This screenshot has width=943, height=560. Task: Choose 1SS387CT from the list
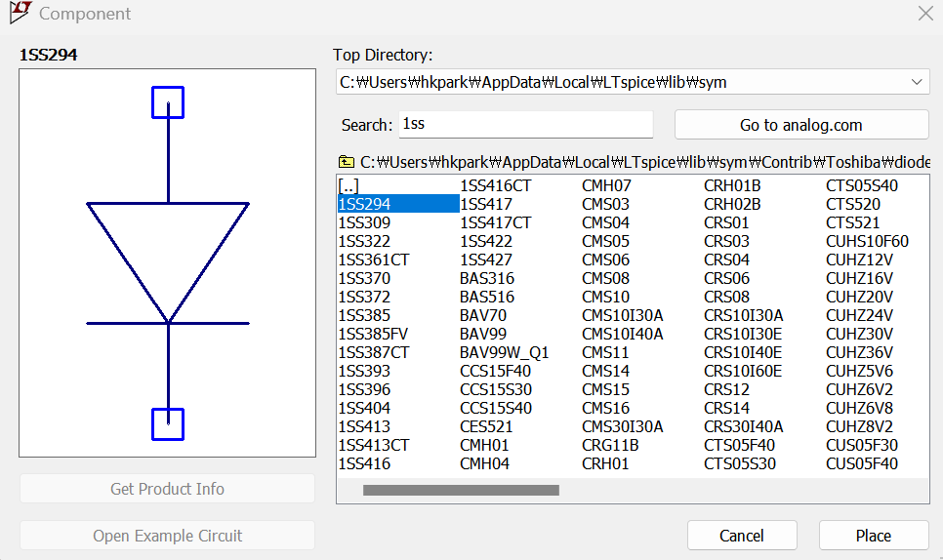[x=374, y=353]
